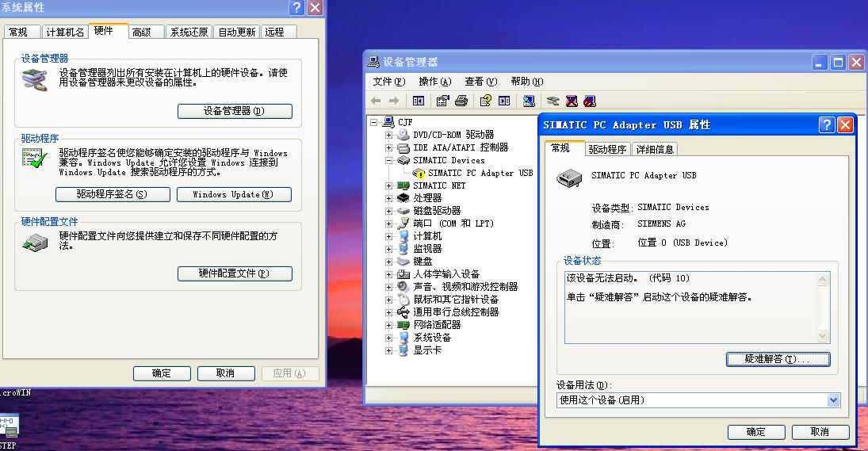Screen dimensions: 868x451
Task: Toggle the console tree pane icon
Action: tap(419, 101)
